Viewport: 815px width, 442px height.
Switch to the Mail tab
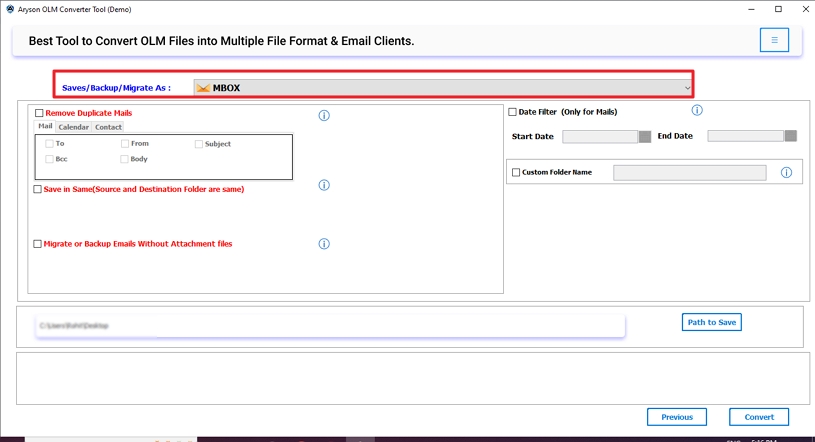click(45, 126)
